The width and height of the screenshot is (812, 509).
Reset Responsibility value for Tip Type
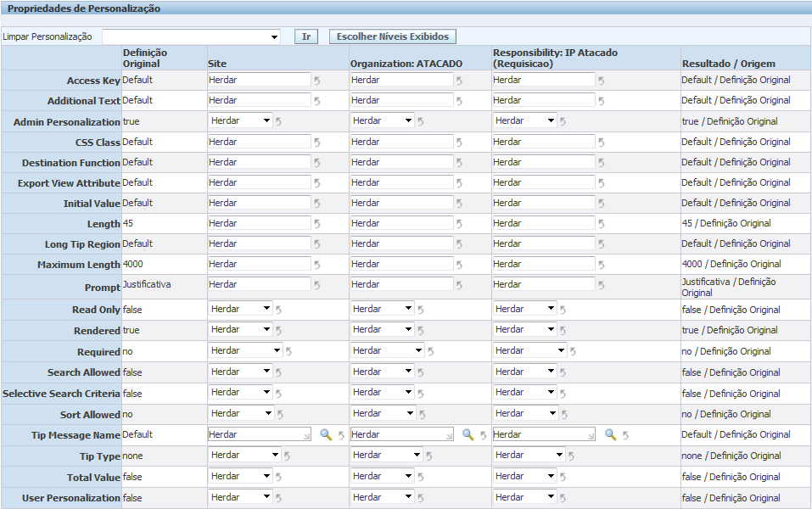point(573,456)
